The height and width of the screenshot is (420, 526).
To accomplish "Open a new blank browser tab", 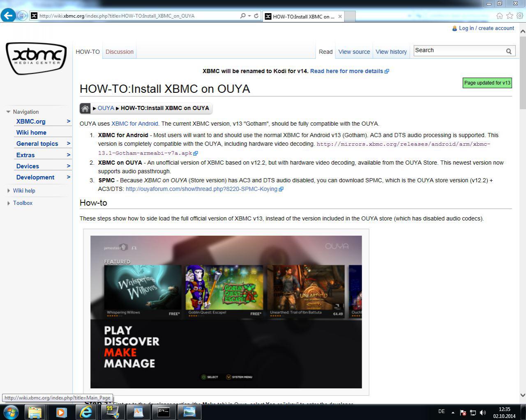I will click(x=350, y=16).
